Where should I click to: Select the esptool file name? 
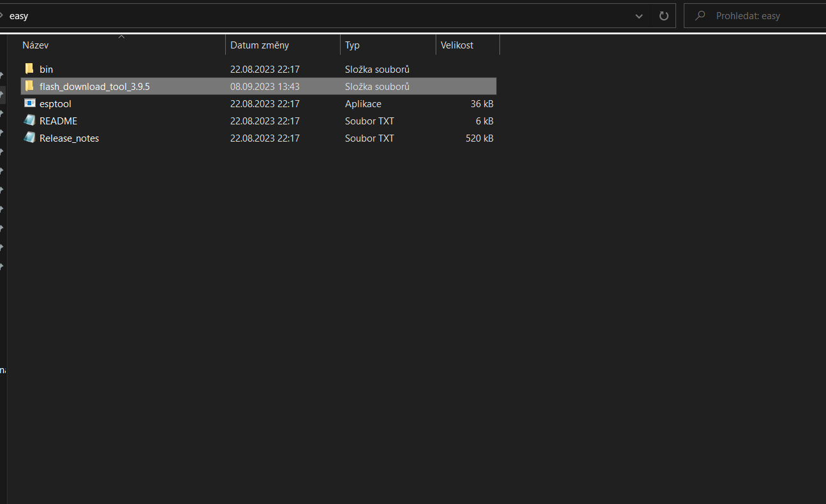[x=55, y=103]
